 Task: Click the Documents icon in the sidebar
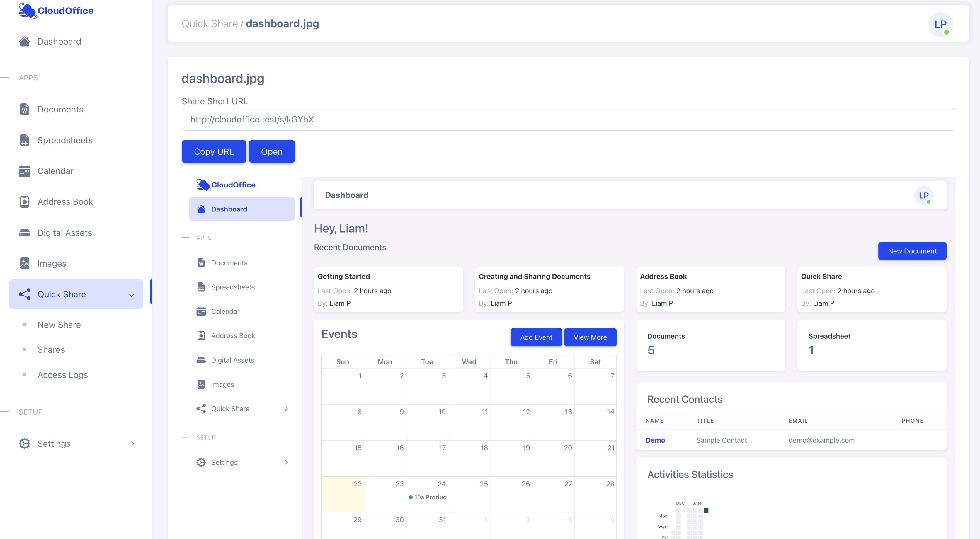25,110
